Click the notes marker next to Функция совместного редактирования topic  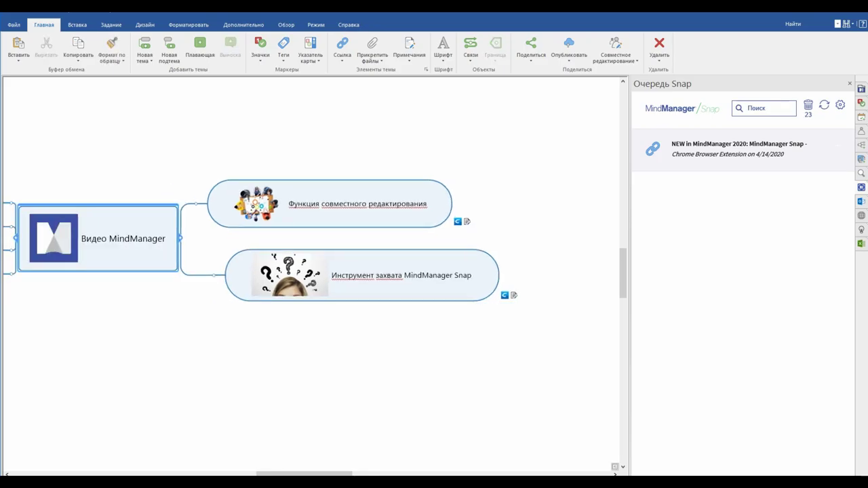click(467, 222)
